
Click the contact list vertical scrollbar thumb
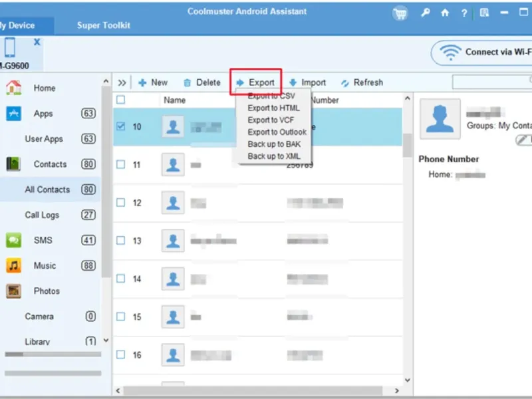408,145
